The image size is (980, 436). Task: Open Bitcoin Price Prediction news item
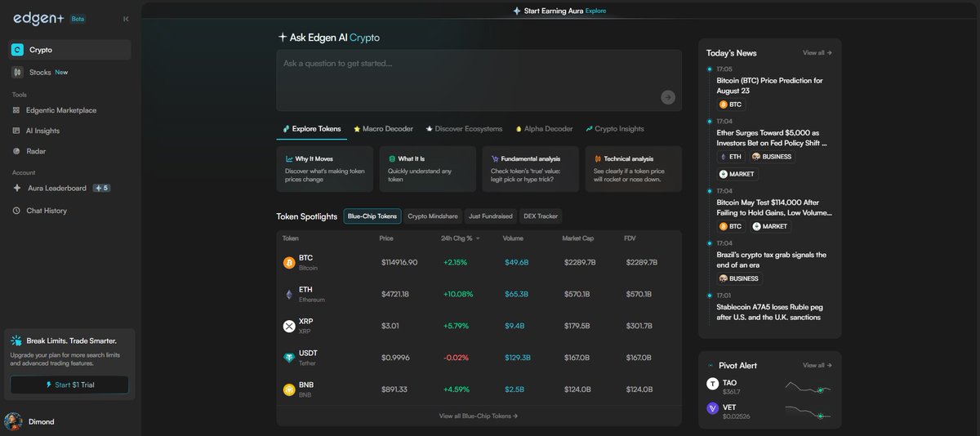click(x=769, y=86)
